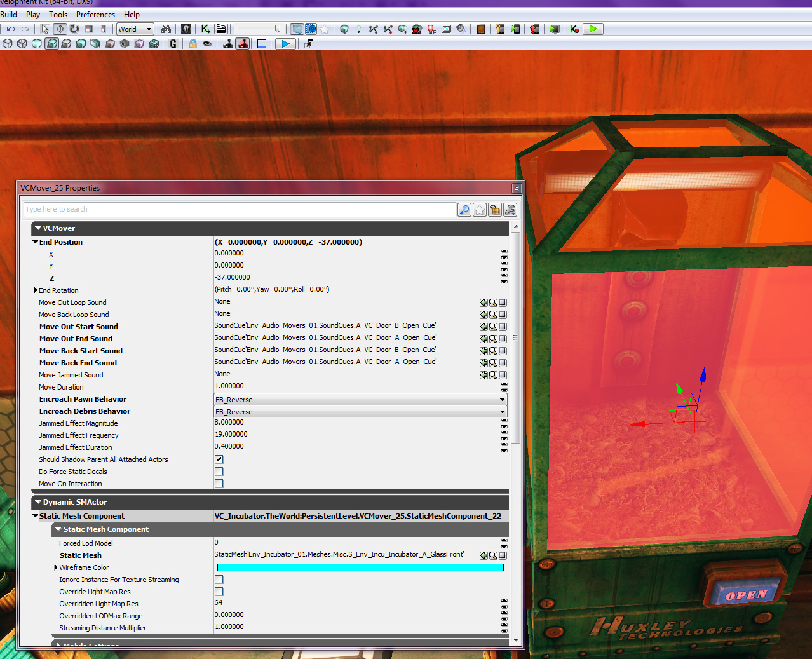Click the toolbar slider handle
This screenshot has width=812, height=659.
click(x=277, y=29)
